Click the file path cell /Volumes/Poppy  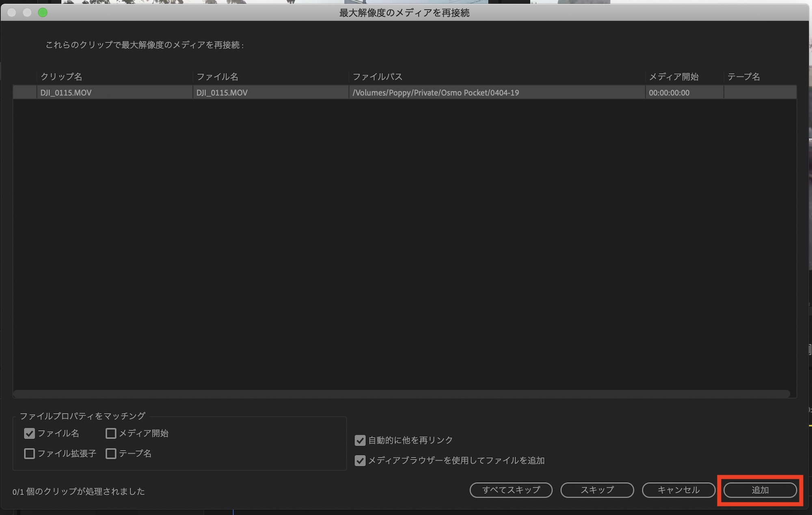coord(436,93)
